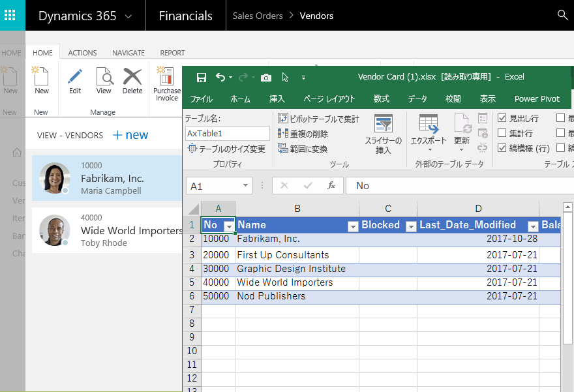Screen dimensions: 574x392
Task: Open the Undo history dropdown arrow
Action: [231, 77]
